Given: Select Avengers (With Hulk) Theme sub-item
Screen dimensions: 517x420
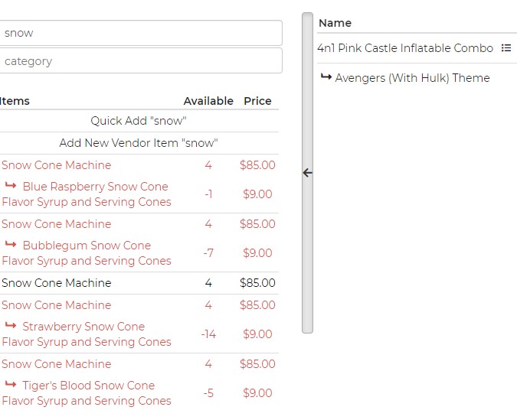Looking at the screenshot, I should point(412,78).
